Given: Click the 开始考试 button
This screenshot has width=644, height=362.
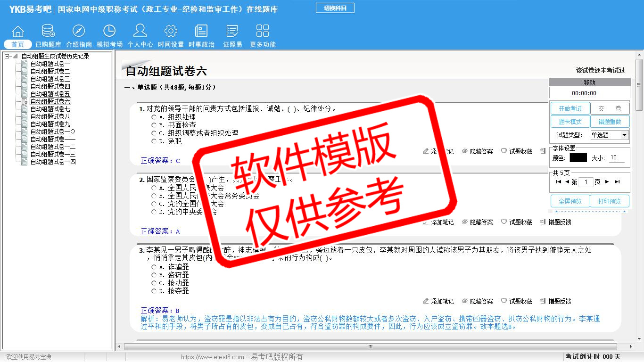Looking at the screenshot, I should [x=570, y=108].
